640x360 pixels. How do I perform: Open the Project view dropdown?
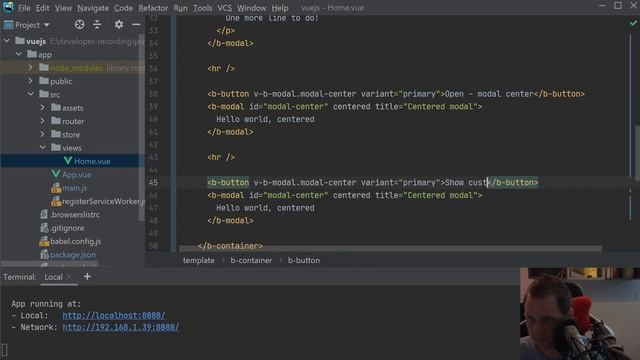[27, 25]
